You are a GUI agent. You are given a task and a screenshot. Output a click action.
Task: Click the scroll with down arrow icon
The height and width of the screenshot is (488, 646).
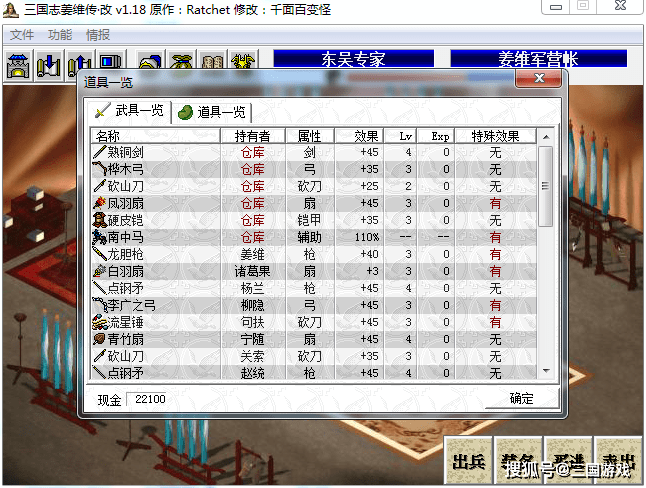pos(48,66)
